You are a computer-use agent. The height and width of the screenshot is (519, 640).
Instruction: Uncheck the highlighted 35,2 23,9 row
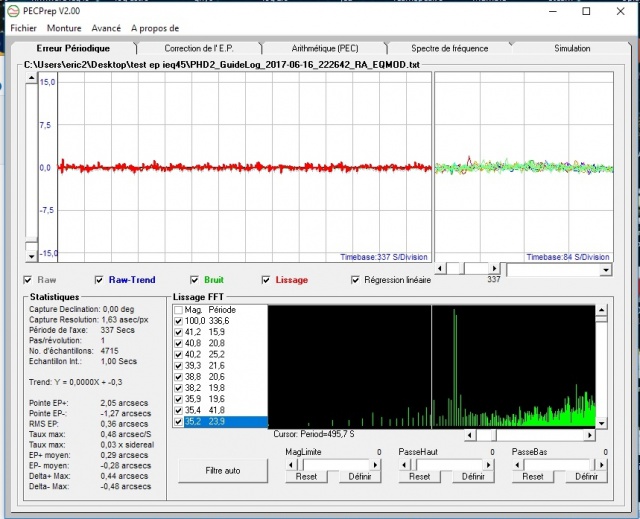178,421
